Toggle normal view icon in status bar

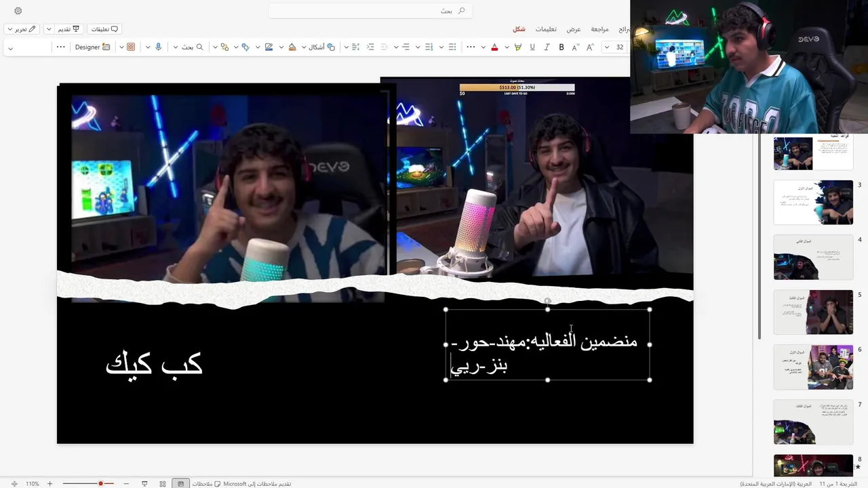[180, 484]
